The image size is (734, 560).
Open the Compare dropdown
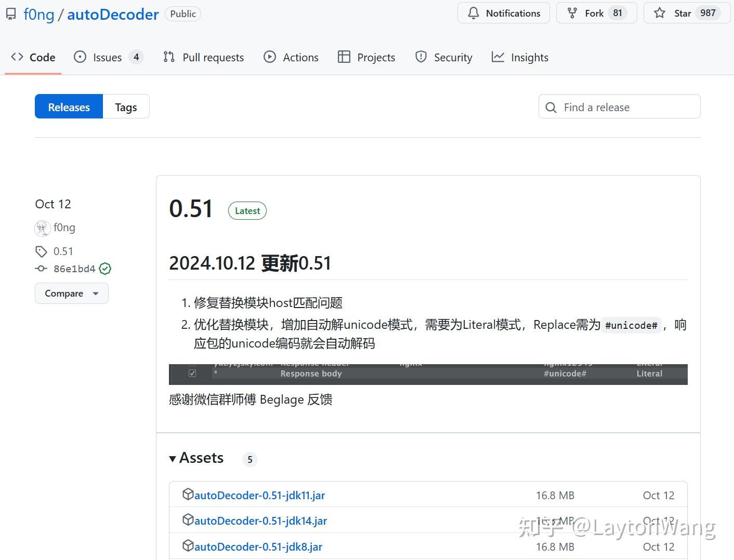pyautogui.click(x=71, y=293)
